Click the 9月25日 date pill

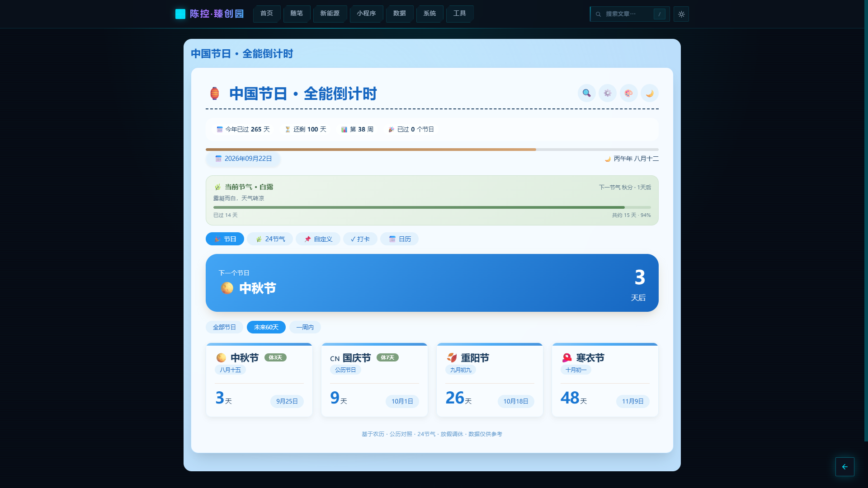[x=287, y=401]
